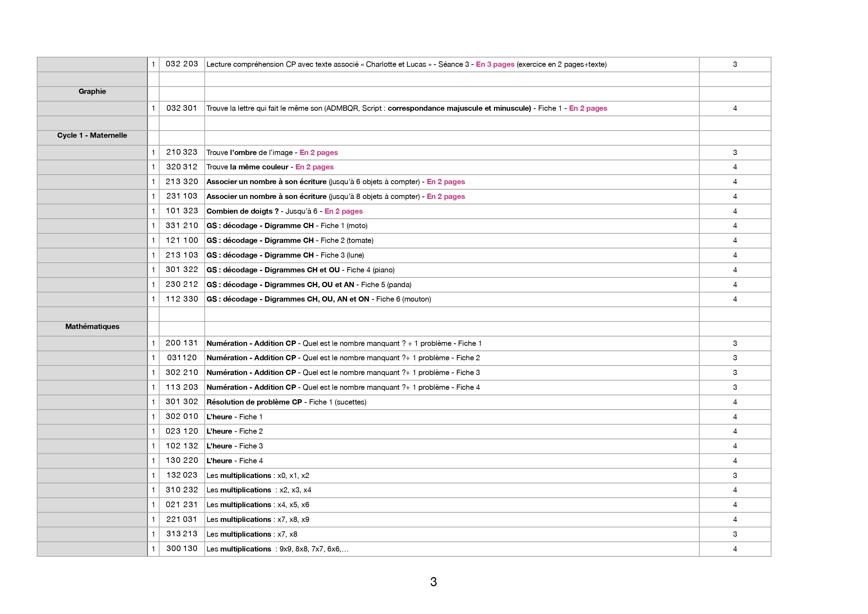868x614 pixels.
Task: Select code 200 131
Action: pos(182,343)
